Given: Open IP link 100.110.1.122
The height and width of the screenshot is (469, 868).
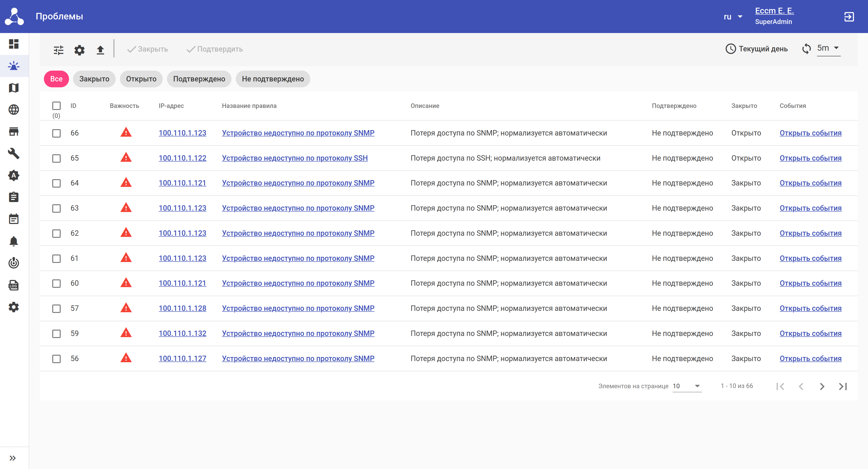Looking at the screenshot, I should (182, 158).
